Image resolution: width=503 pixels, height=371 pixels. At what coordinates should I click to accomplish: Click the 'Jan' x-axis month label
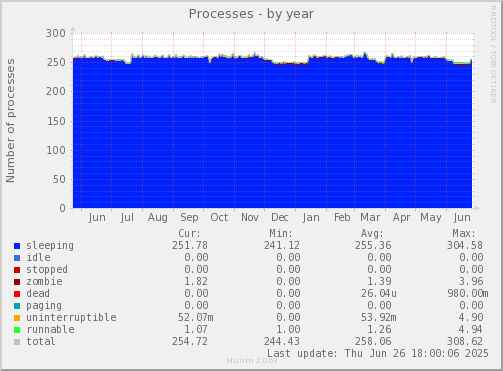(311, 218)
